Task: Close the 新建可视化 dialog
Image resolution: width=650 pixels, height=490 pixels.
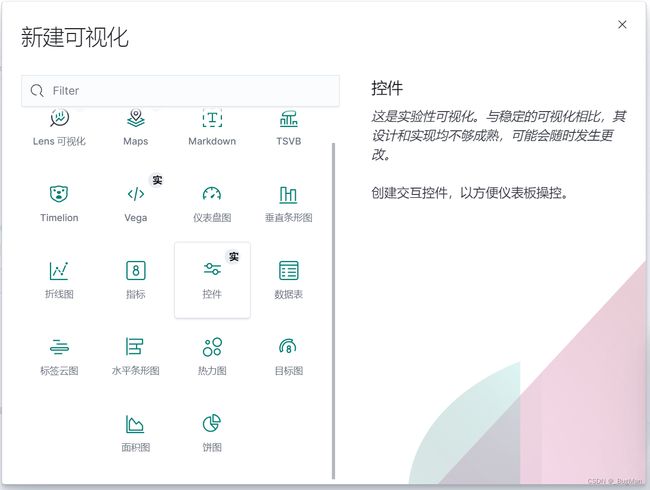Action: pyautogui.click(x=622, y=25)
